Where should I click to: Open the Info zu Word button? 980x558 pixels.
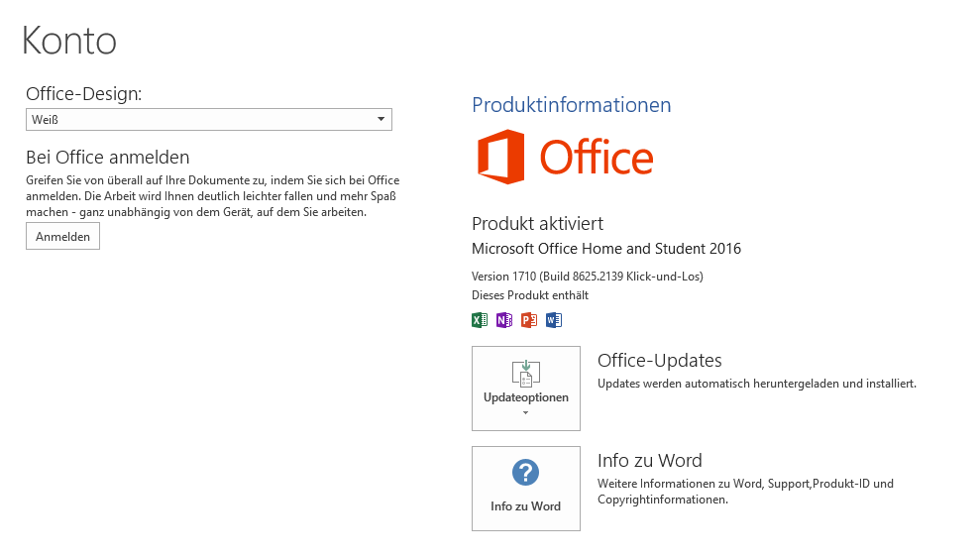[x=525, y=488]
